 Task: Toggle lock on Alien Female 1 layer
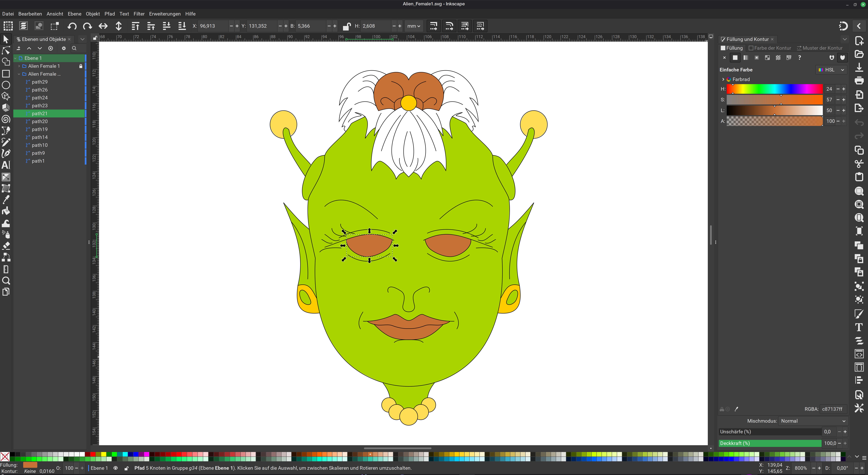point(81,66)
